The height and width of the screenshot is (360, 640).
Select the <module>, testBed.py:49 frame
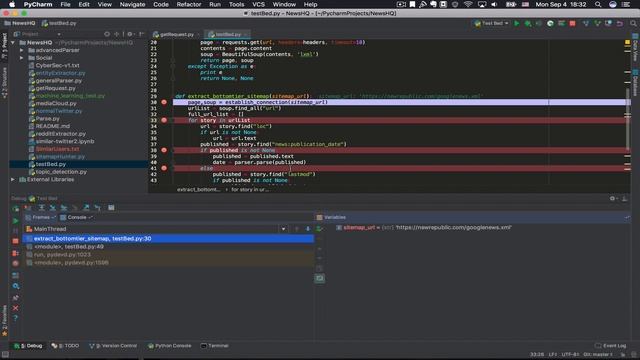click(168, 247)
